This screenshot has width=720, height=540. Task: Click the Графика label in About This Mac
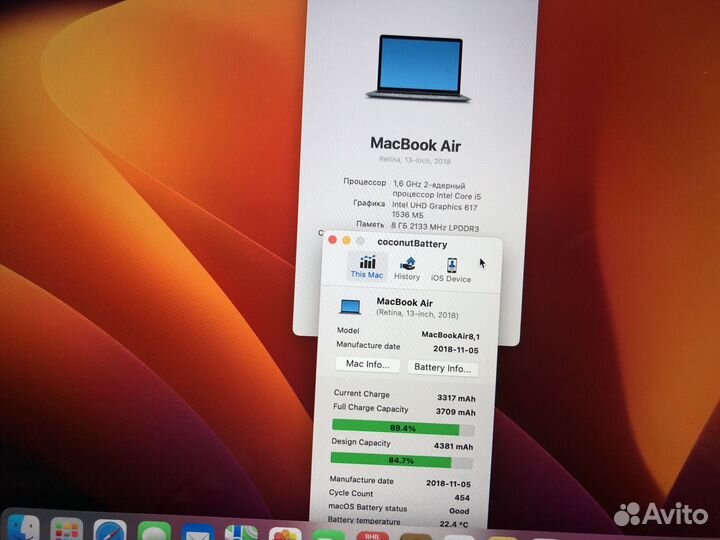369,203
